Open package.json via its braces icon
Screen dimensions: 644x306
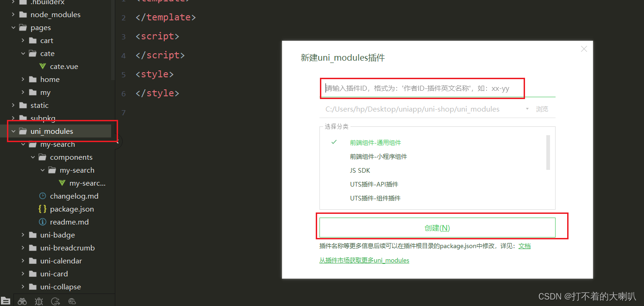coord(42,209)
